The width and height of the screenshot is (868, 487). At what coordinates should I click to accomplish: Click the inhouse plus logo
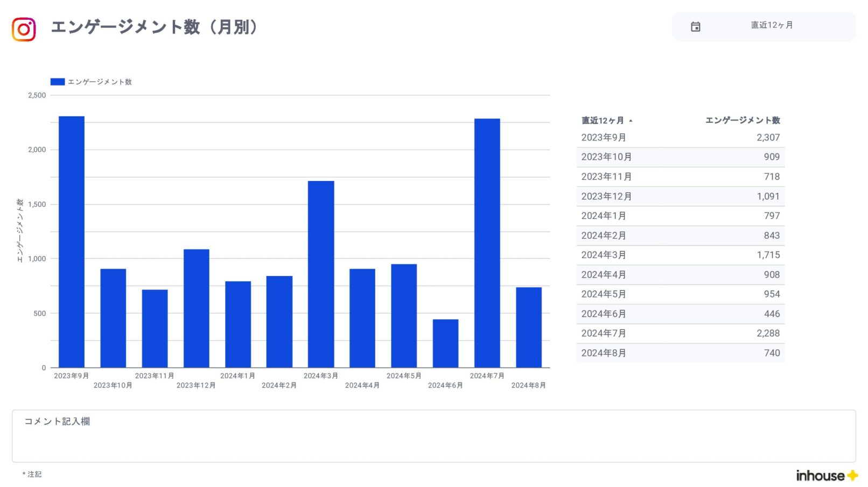point(827,475)
